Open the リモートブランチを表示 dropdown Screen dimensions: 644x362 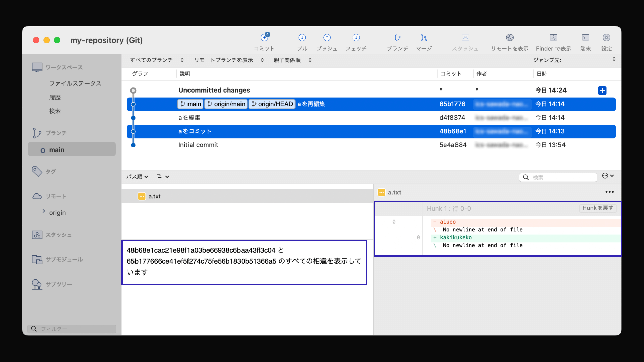click(229, 60)
